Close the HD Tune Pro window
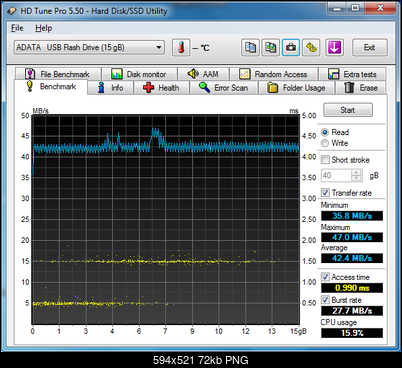 tap(380, 8)
